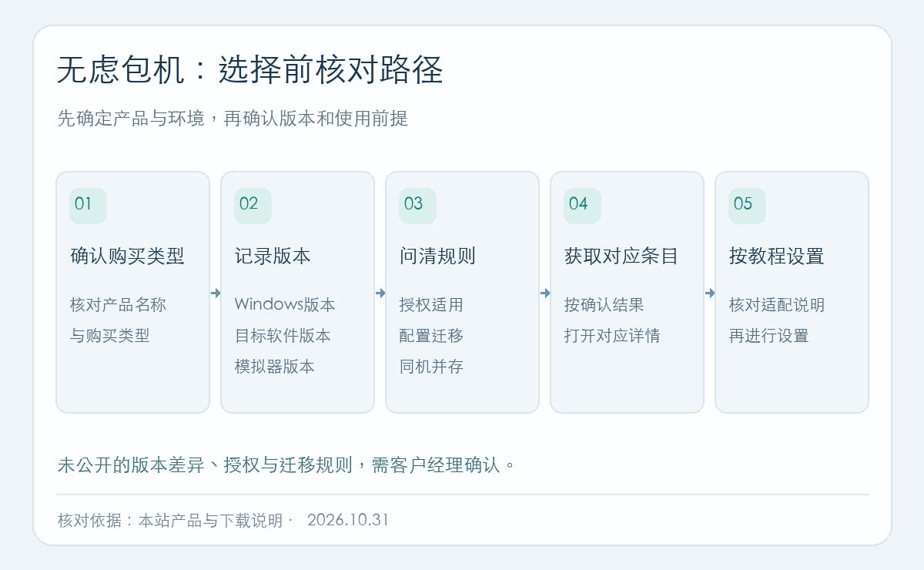The height and width of the screenshot is (570, 924).
Task: Click the line 目标软件版本
Action: click(283, 335)
